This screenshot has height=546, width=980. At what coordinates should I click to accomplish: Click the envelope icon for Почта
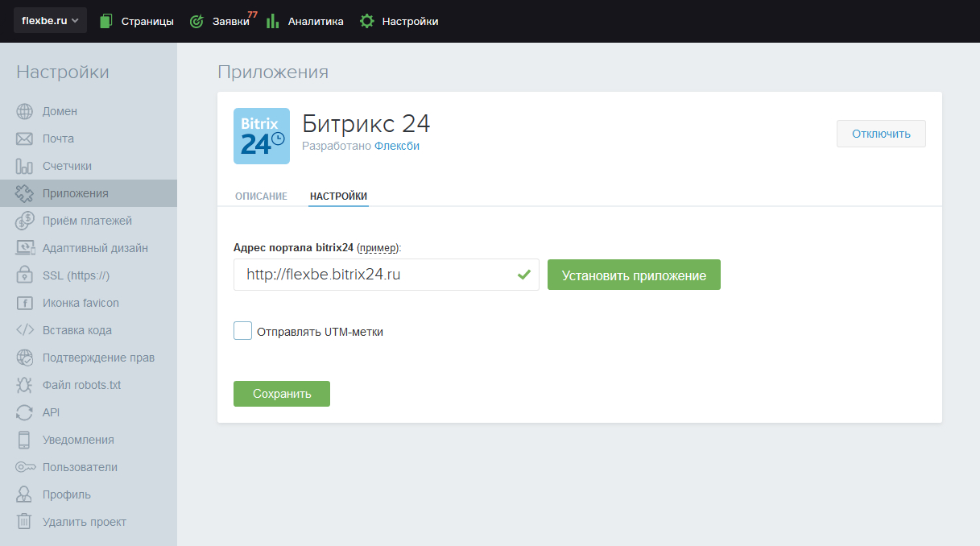(x=24, y=139)
